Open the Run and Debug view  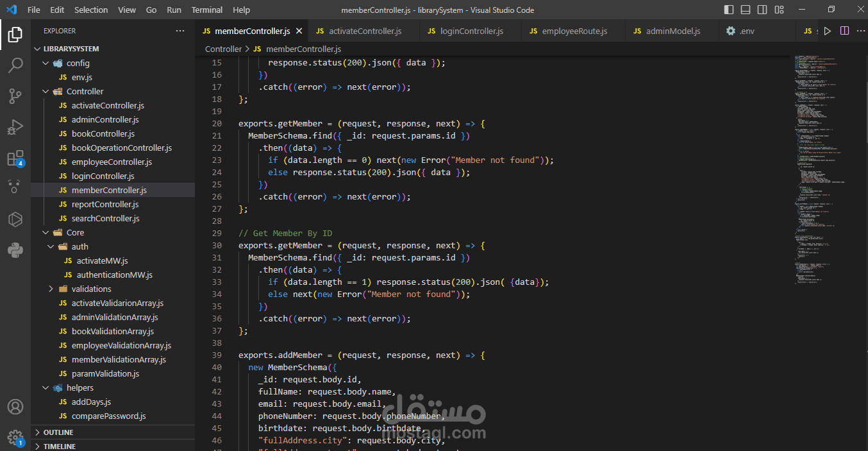(15, 127)
